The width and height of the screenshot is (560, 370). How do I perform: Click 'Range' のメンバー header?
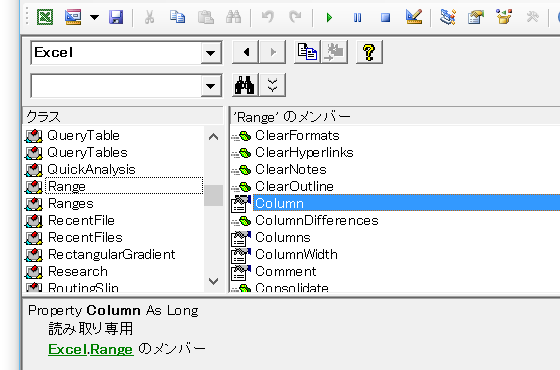(395, 116)
